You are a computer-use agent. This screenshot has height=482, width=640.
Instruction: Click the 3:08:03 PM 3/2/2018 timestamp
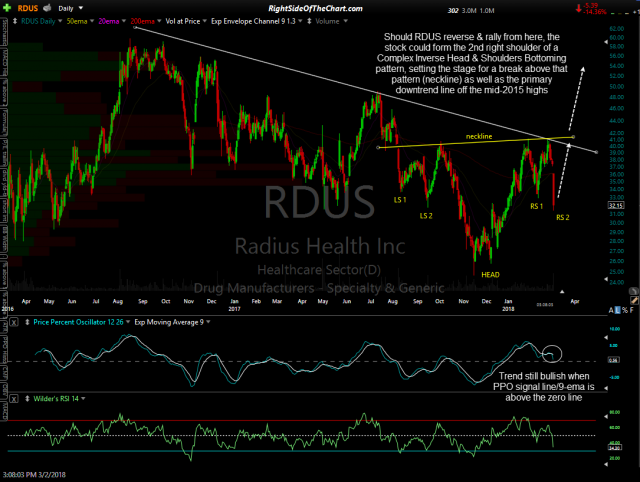(x=34, y=475)
